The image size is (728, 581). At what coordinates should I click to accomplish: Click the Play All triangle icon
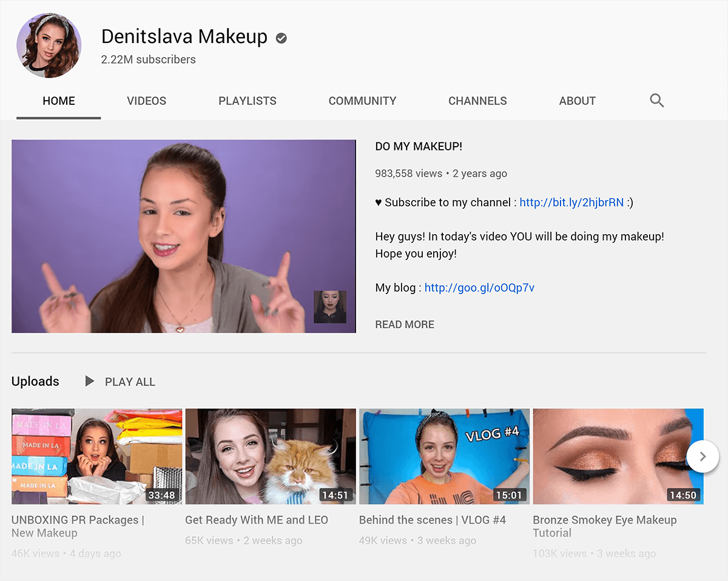point(90,381)
